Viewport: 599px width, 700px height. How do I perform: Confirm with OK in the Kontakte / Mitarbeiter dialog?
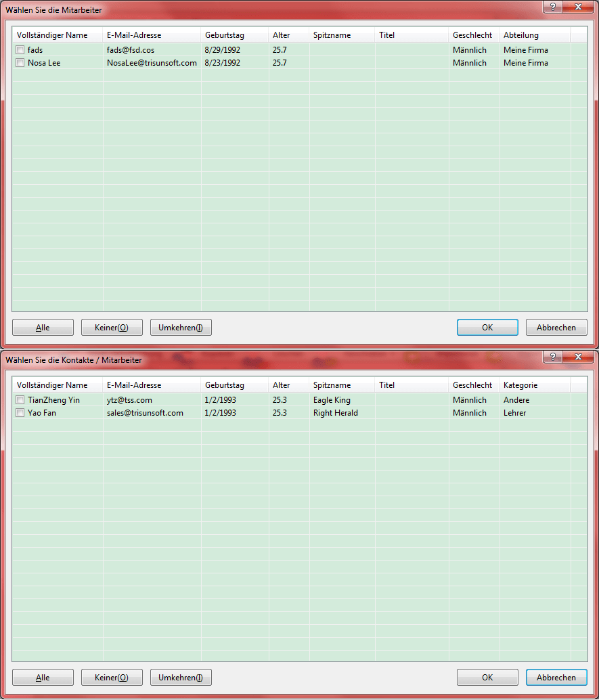pos(487,677)
